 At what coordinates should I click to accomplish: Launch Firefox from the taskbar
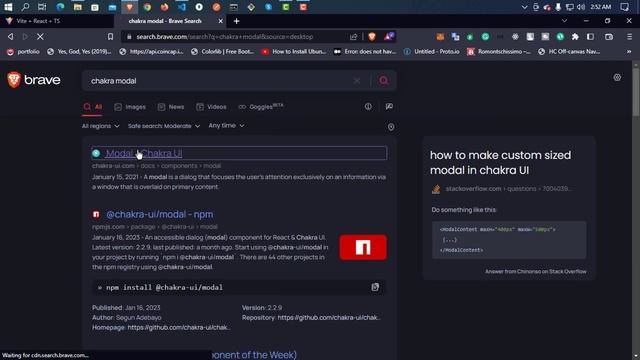164,7
